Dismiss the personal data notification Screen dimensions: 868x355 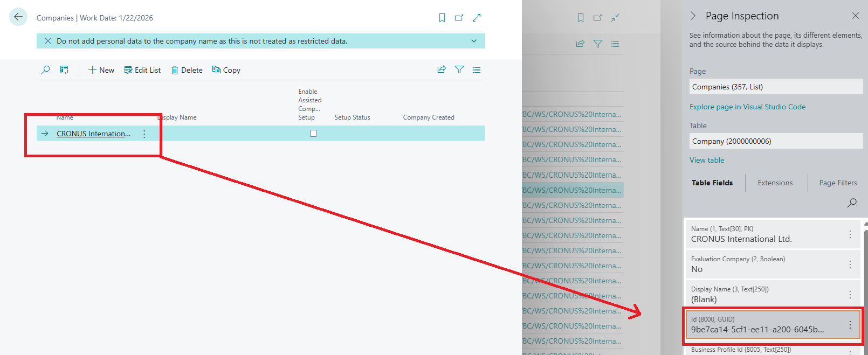[x=48, y=41]
